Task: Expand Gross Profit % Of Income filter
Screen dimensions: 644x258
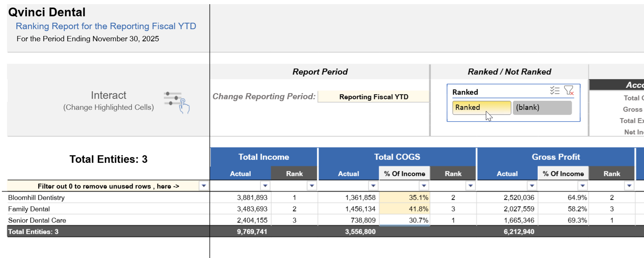Action: [x=582, y=186]
